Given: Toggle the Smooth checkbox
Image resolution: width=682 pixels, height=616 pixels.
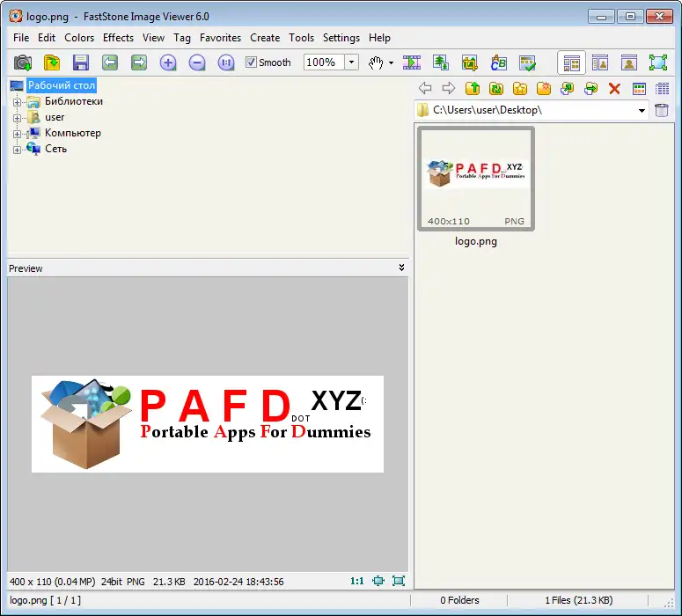Looking at the screenshot, I should 251,62.
